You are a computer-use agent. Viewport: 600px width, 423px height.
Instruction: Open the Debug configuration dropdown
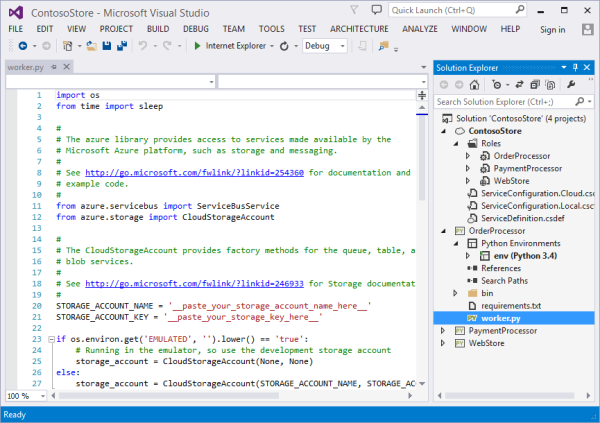342,46
